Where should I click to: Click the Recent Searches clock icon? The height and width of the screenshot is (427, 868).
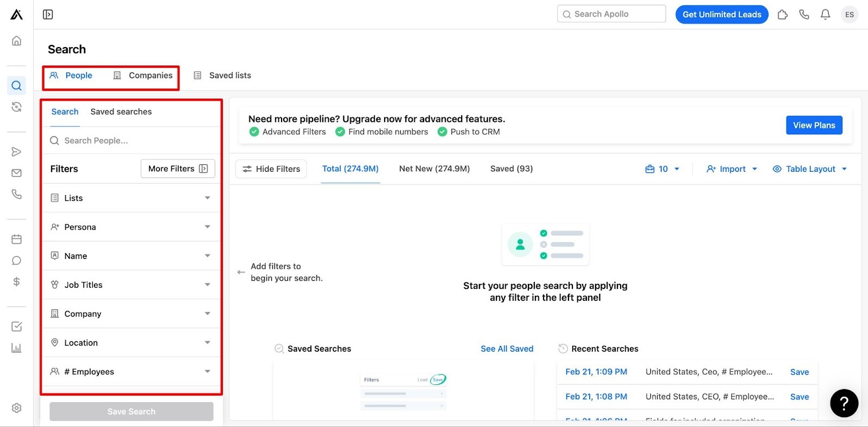pyautogui.click(x=563, y=349)
